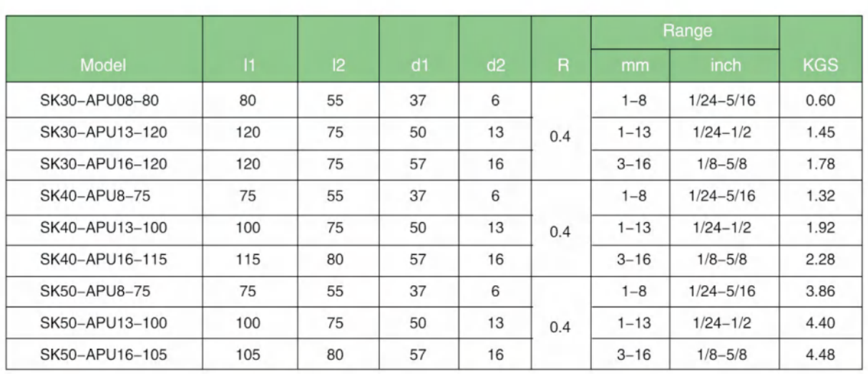The width and height of the screenshot is (868, 374).
Task: Select the d1 column header
Action: click(419, 66)
